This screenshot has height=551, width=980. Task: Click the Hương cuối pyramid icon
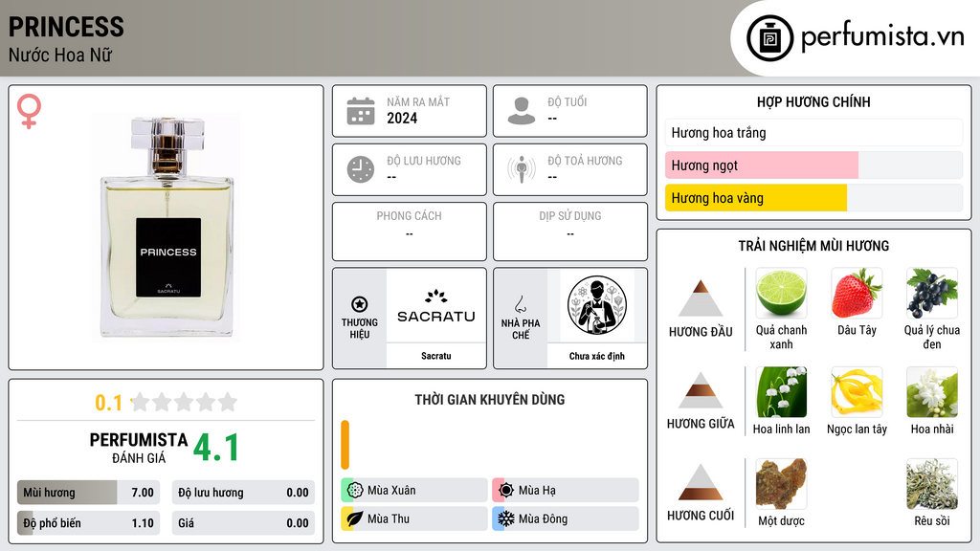pos(701,482)
